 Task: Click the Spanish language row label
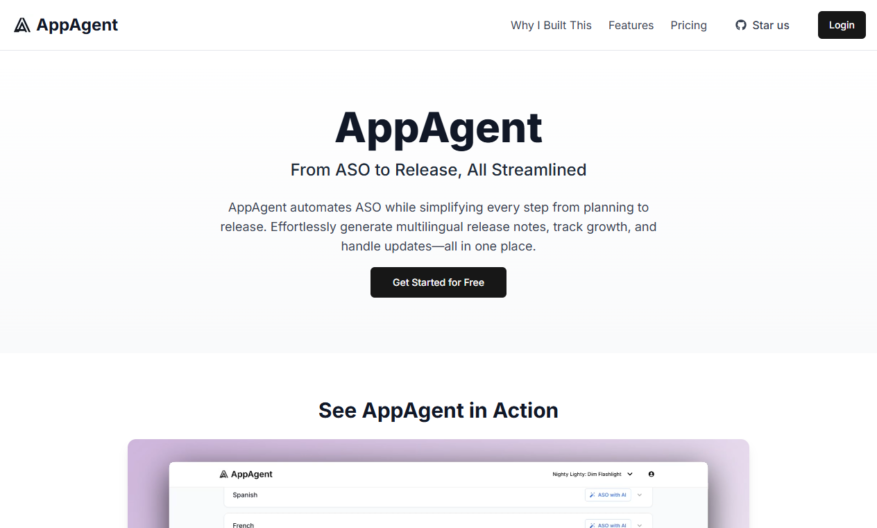[245, 495]
